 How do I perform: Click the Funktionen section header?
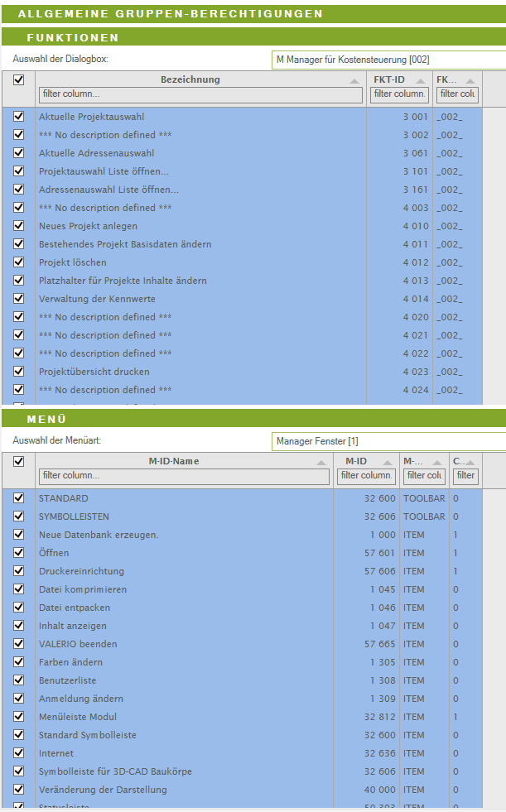(73, 38)
